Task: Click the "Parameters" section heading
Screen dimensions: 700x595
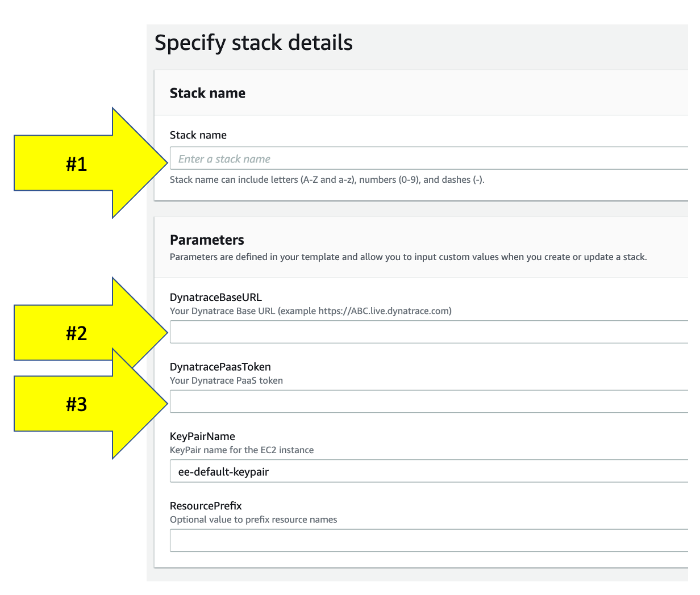Action: [x=207, y=240]
